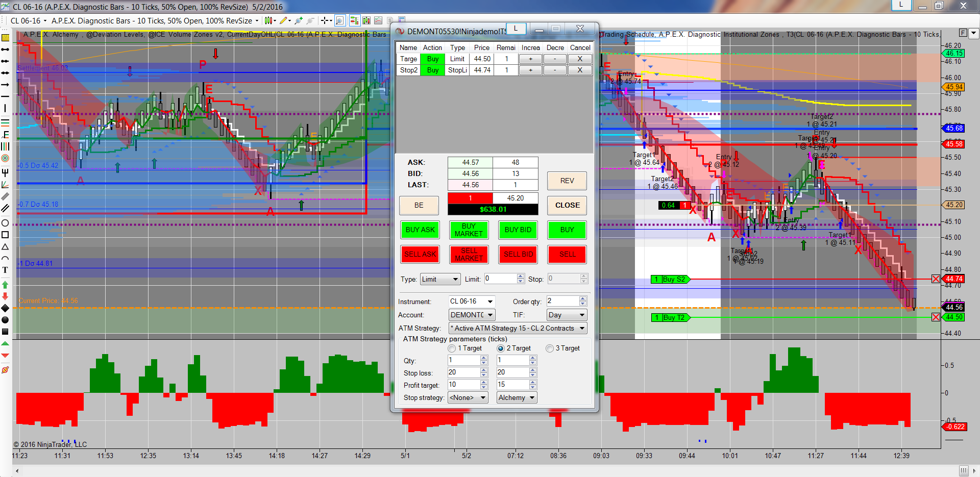Open the CL 06-16 instrument dropdown in toolbar
This screenshot has height=477, width=980.
tap(29, 21)
